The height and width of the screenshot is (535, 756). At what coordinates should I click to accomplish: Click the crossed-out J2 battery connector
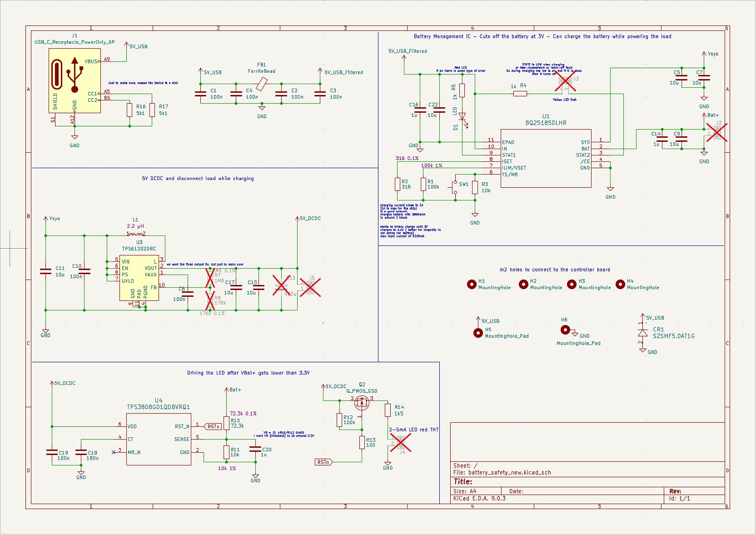[717, 132]
